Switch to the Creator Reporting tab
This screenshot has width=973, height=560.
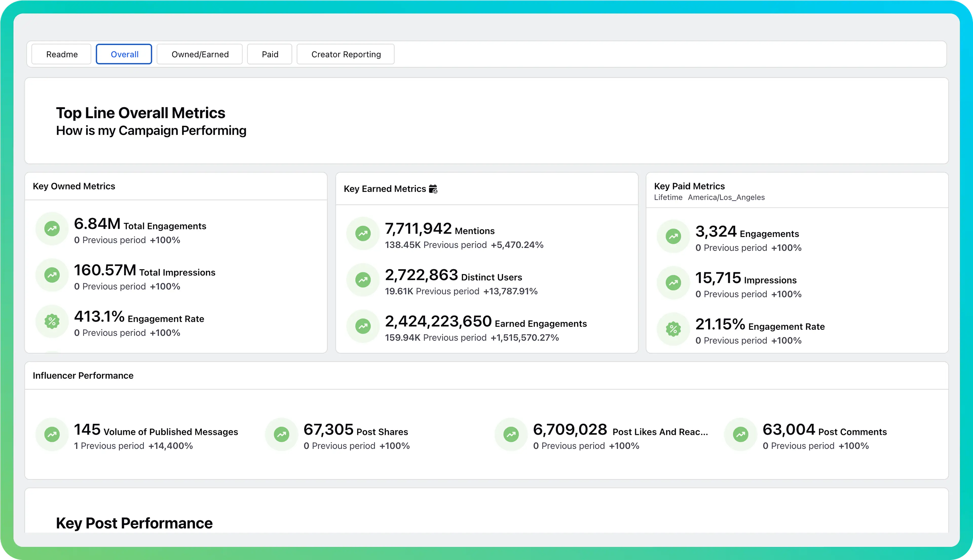pos(345,54)
